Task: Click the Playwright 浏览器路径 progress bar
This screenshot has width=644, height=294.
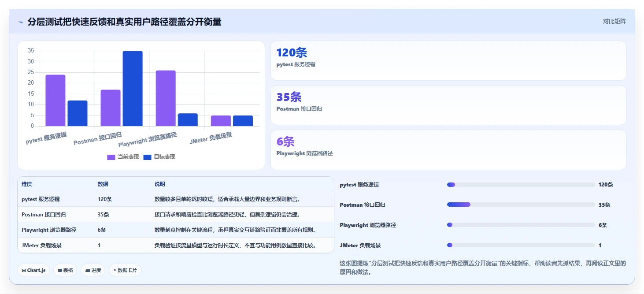Action: (x=521, y=225)
